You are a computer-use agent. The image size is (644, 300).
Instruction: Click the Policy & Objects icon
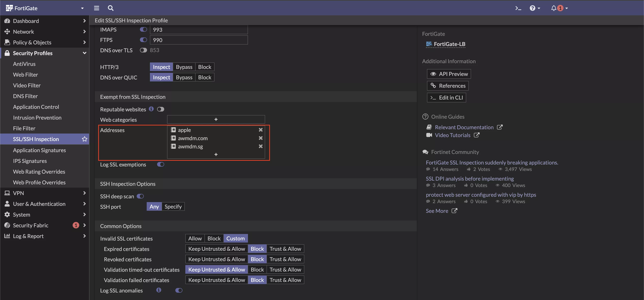[x=7, y=42]
